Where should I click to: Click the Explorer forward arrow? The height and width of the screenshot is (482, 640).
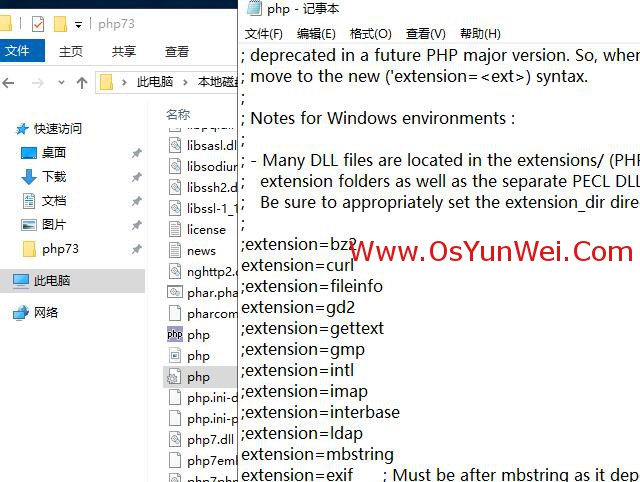point(38,83)
